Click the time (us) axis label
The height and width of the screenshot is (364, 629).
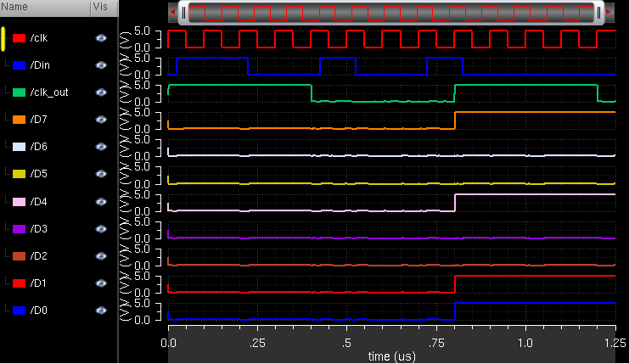click(391, 357)
